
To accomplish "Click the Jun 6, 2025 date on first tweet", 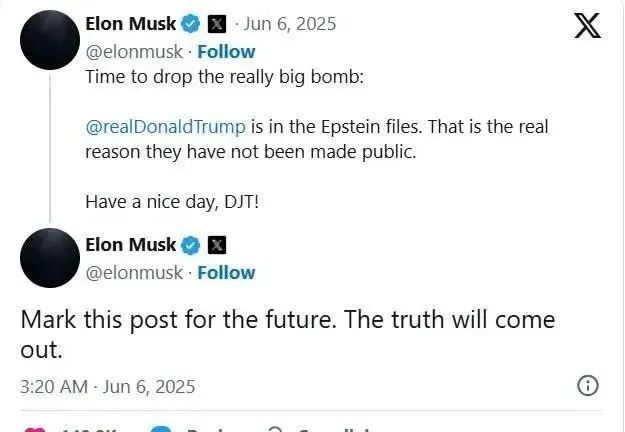I will 290,24.
